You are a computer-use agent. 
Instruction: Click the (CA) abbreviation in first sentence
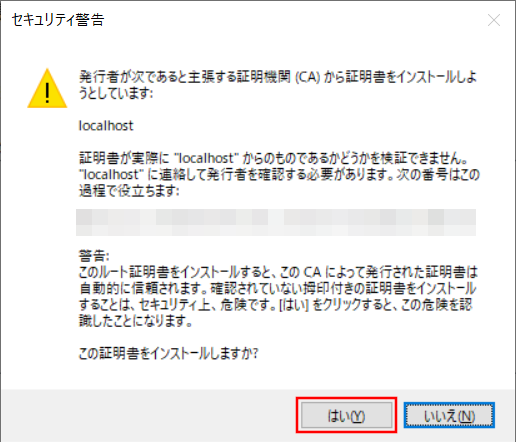308,77
